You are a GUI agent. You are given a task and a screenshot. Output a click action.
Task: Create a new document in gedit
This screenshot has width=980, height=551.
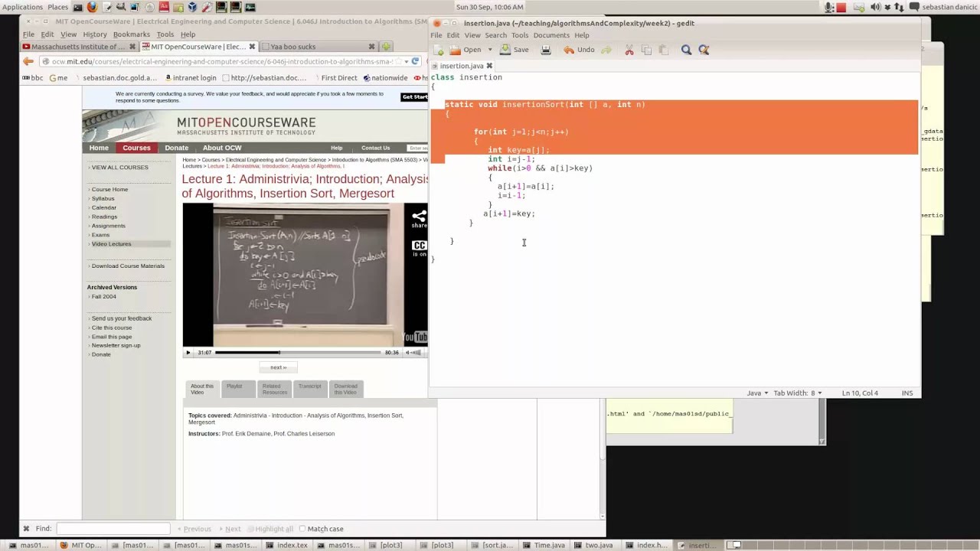click(x=439, y=50)
